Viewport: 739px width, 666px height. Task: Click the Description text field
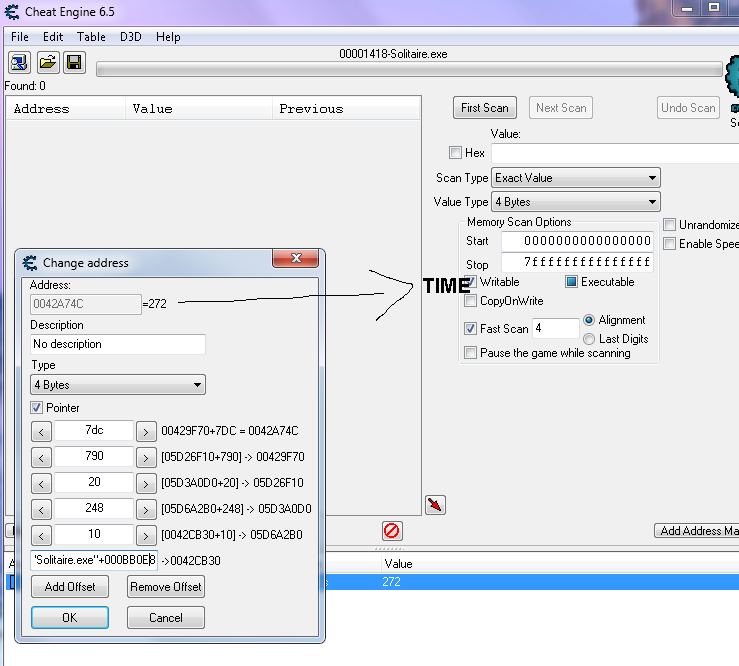click(x=118, y=344)
